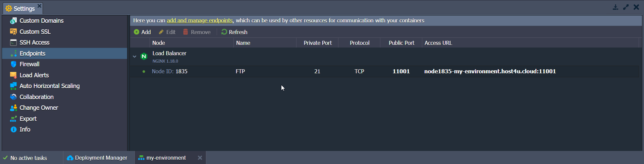
Task: Select the FTP endpoint row
Action: (240, 71)
